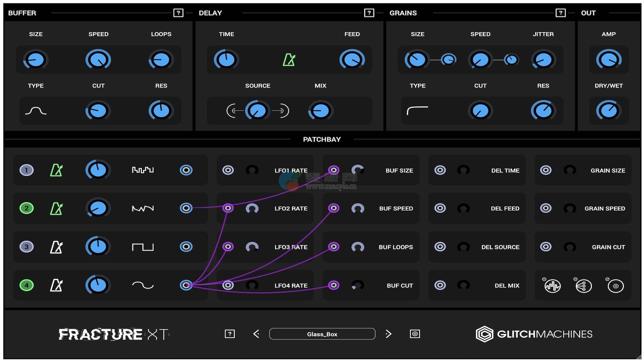Select the LFO 3 square waveform shape
The image size is (644, 362).
(143, 247)
